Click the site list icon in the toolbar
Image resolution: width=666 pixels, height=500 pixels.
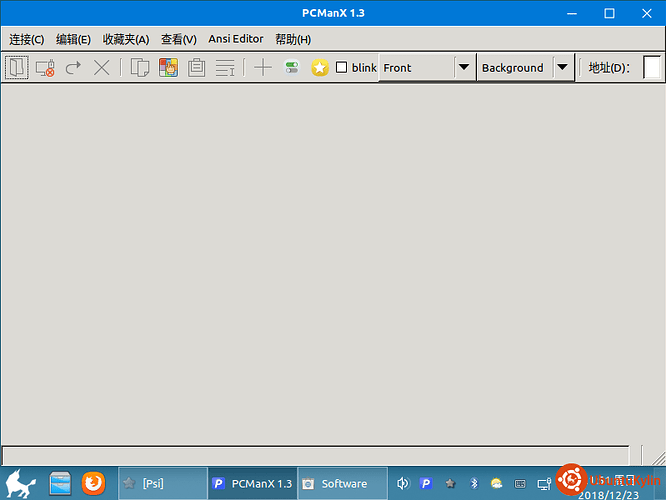pos(17,68)
